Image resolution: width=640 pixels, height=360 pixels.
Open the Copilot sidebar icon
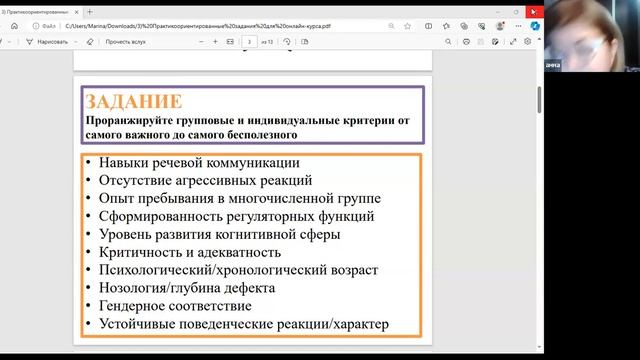tap(535, 26)
